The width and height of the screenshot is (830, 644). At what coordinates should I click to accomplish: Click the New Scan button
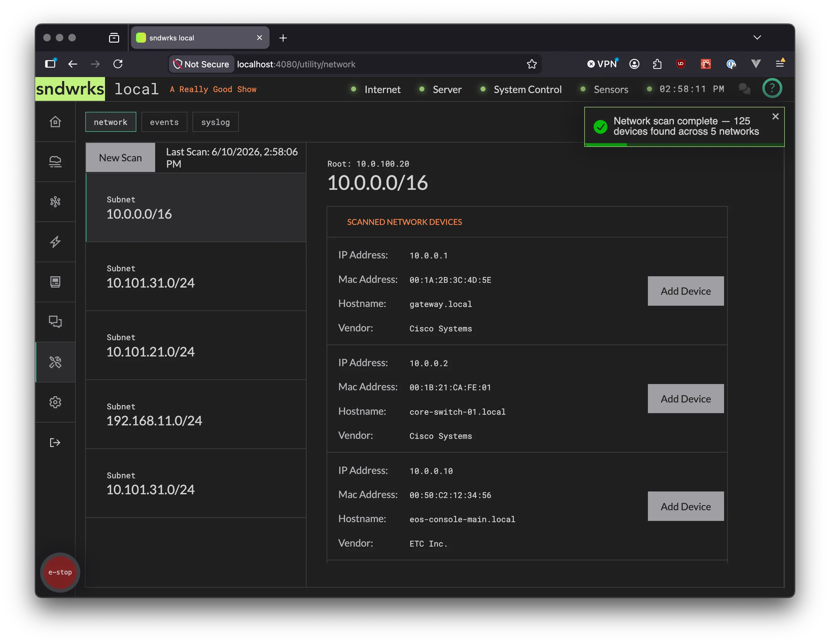[x=120, y=158]
